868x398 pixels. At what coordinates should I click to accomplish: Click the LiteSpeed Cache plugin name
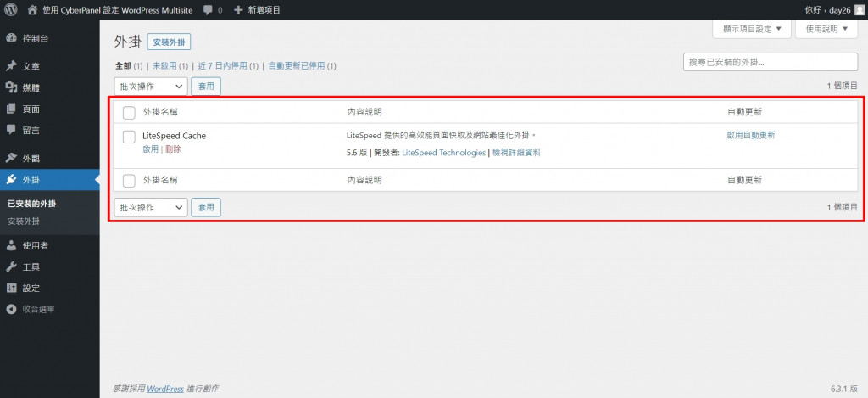(x=174, y=136)
